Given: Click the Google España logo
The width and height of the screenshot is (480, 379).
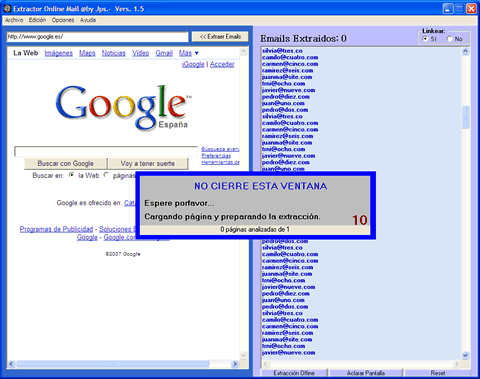Looking at the screenshot, I should pyautogui.click(x=123, y=107).
